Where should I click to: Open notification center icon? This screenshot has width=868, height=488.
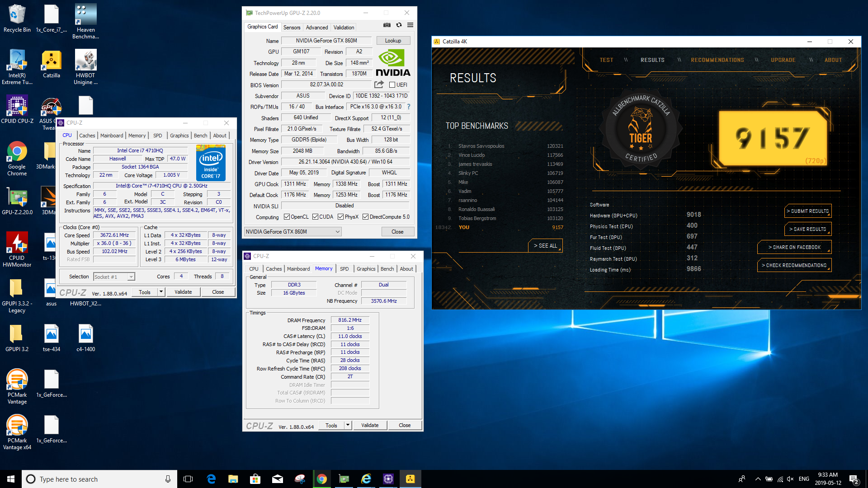coord(854,479)
